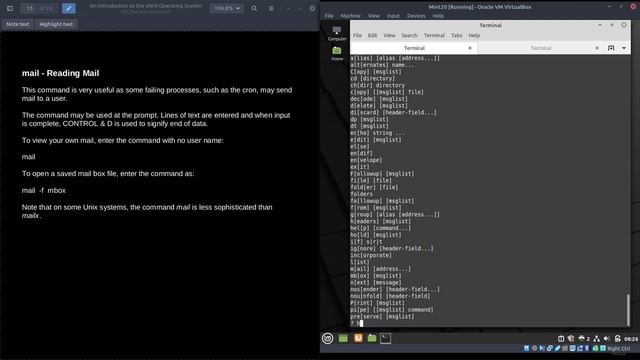
Task: Open Terminal window Search menu
Action: pyautogui.click(x=409, y=36)
